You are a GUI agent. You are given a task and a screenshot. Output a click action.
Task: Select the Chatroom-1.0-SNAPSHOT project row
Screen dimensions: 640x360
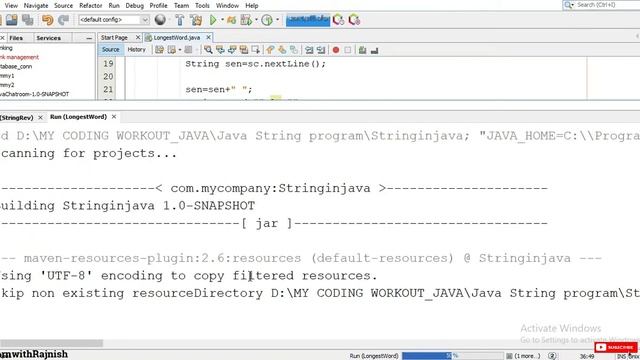click(x=34, y=94)
